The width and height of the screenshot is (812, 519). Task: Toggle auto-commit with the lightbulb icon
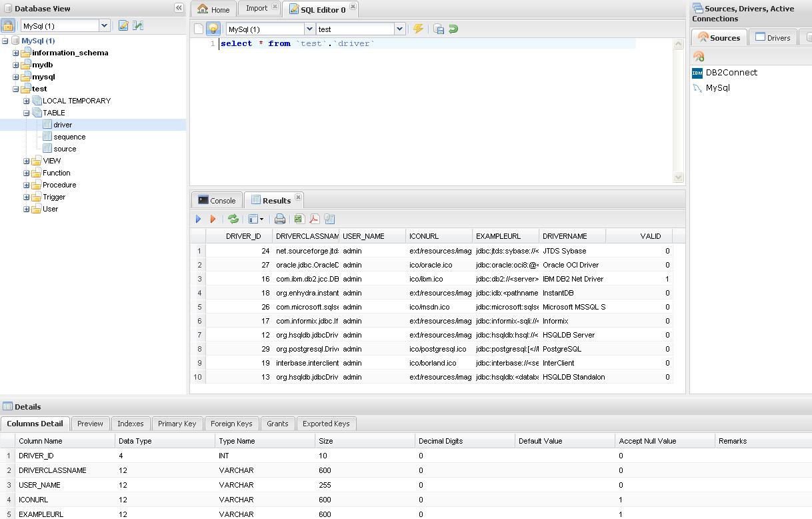pyautogui.click(x=213, y=29)
